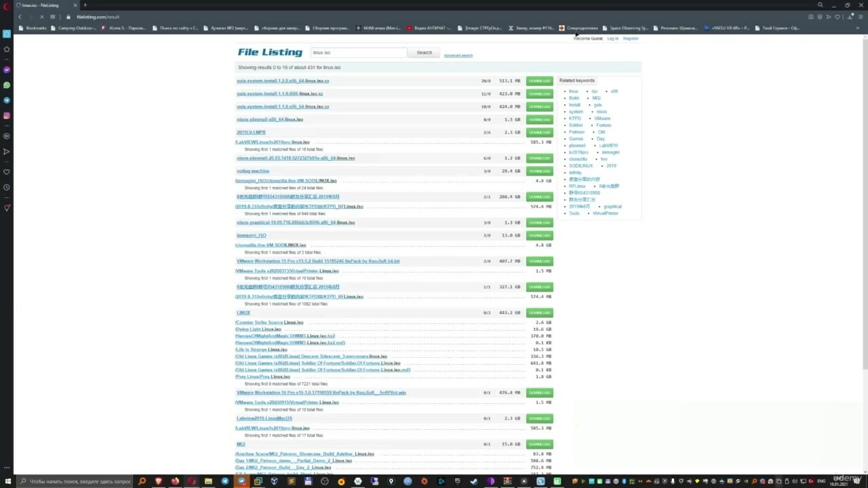Click the related keyword 'graphical'
868x488 pixels.
[612, 206]
